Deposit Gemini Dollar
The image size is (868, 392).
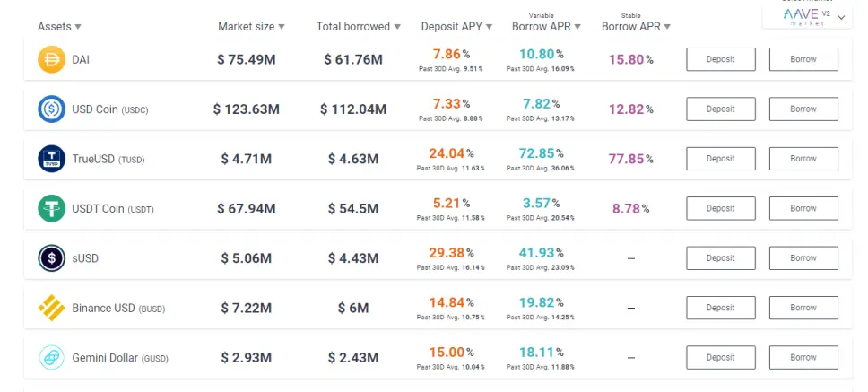[721, 358]
